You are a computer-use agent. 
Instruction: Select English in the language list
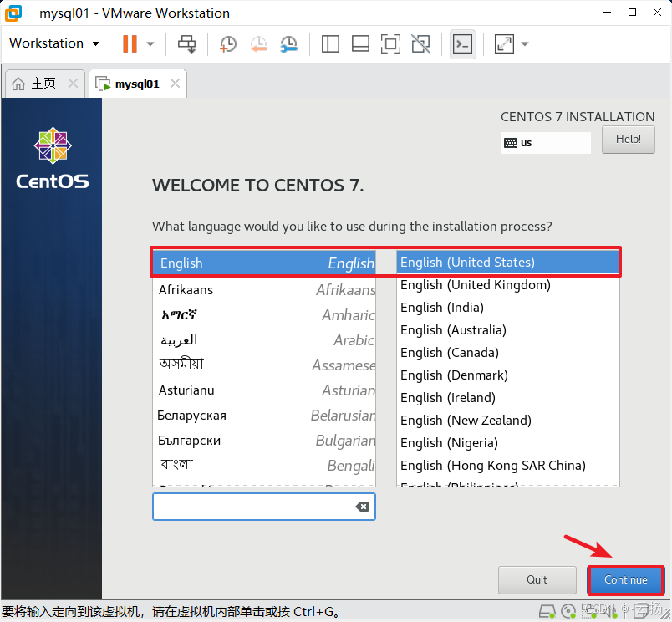(264, 263)
